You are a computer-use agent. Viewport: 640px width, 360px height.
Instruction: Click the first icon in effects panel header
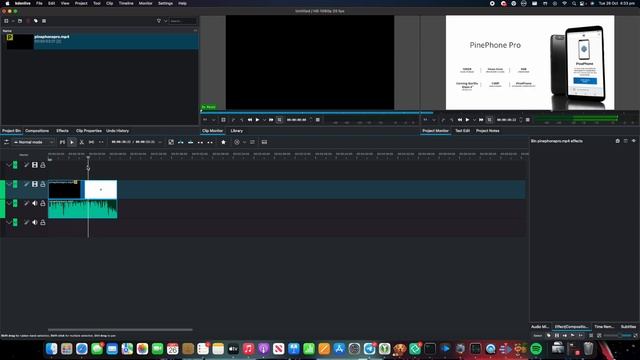coord(618,141)
